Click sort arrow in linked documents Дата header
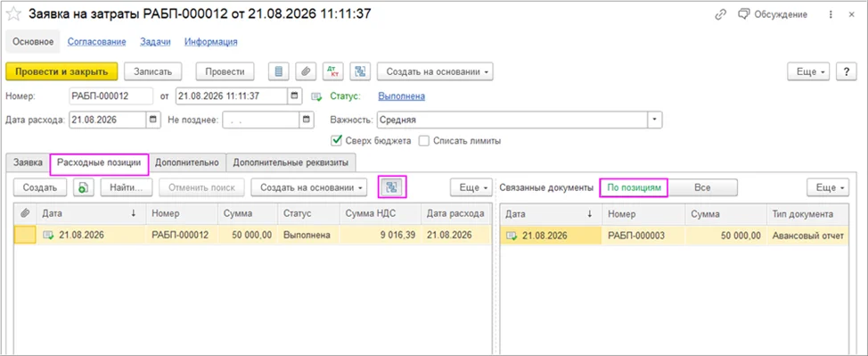Image resolution: width=868 pixels, height=356 pixels. click(590, 214)
